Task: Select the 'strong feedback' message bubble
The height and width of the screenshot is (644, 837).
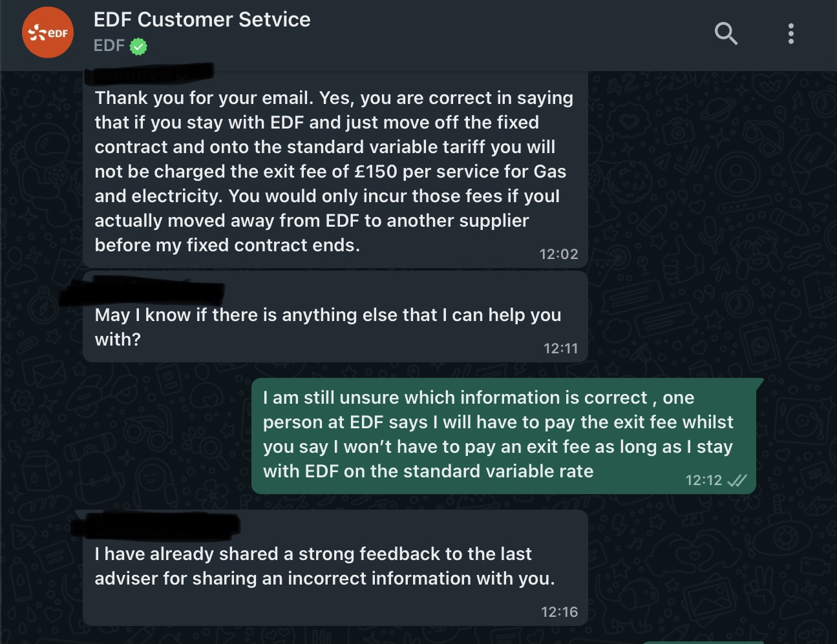Action: (335, 568)
